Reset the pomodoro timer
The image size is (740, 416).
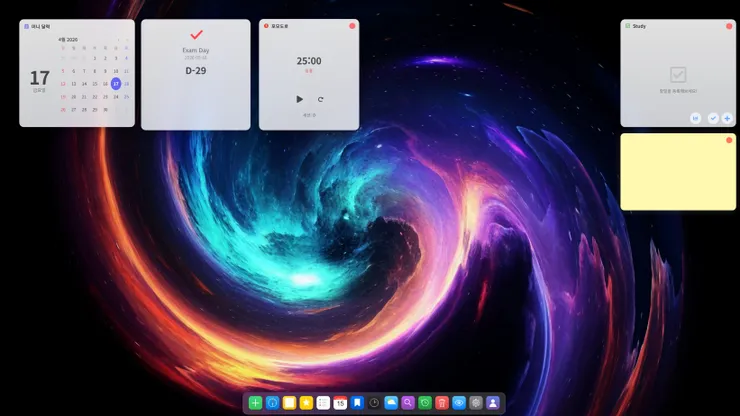click(x=320, y=99)
